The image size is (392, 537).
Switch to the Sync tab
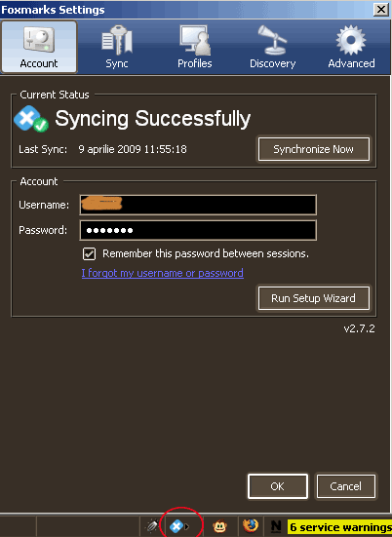coord(117,47)
